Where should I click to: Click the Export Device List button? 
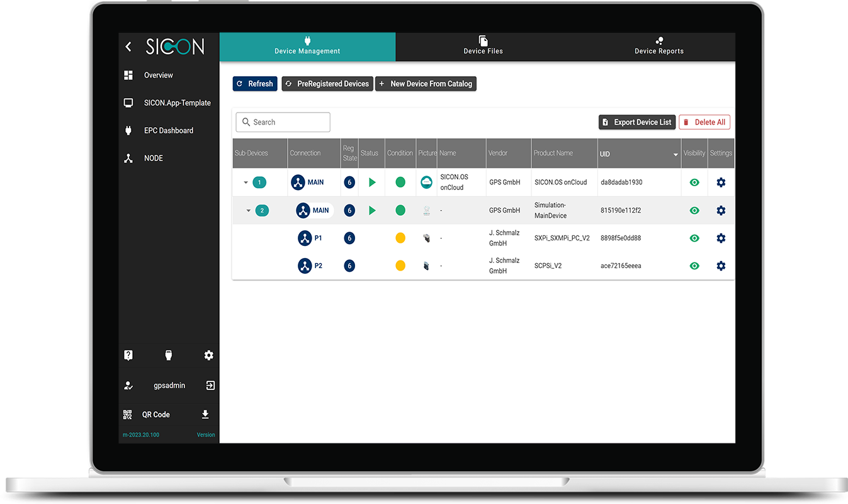[x=636, y=122]
